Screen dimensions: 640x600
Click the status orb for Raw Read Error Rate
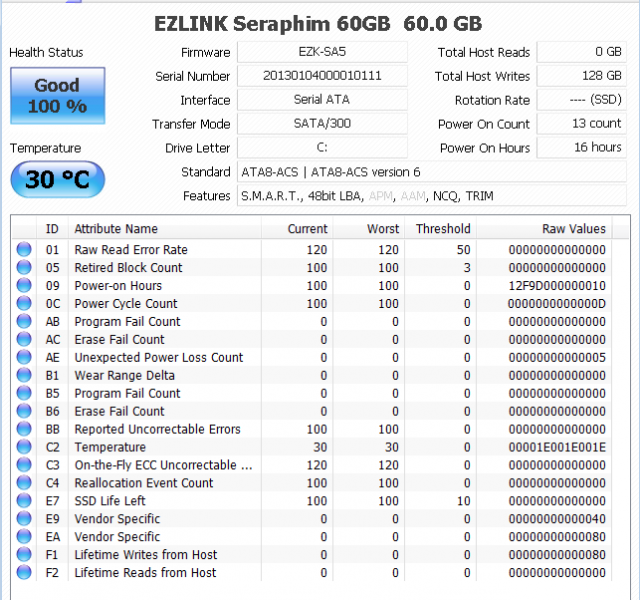click(x=24, y=249)
